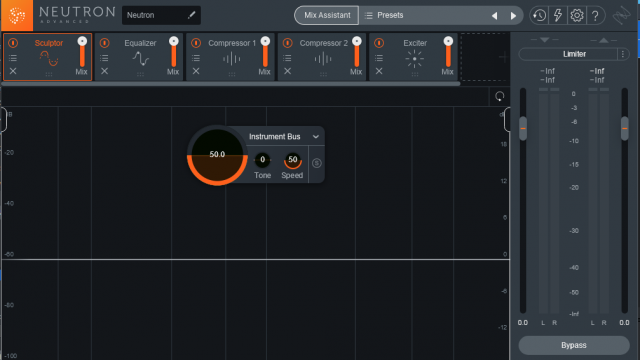Select the Compressor 2 module tab
This screenshot has width=640, height=360.
click(323, 57)
